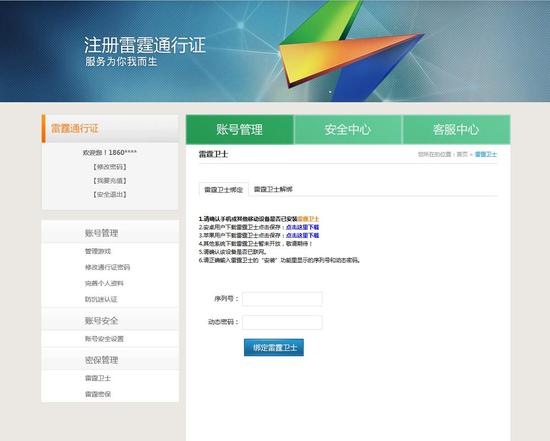This screenshot has height=441, width=550.
Task: Click the 首页 breadcrumb link
Action: coord(462,154)
